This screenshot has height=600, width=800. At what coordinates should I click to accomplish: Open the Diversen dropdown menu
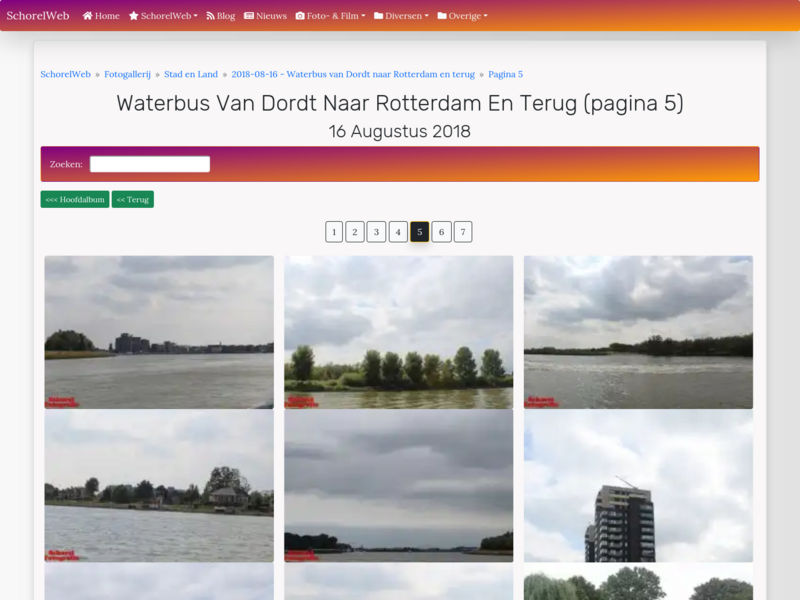402,16
